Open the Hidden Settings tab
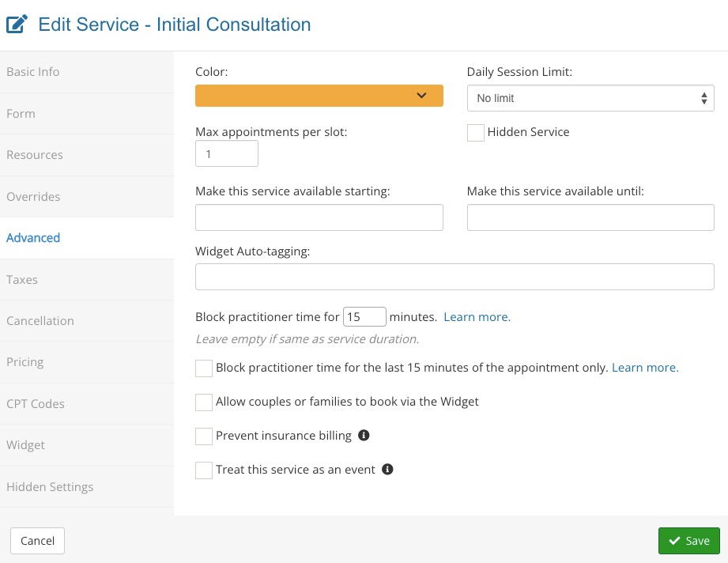This screenshot has width=728, height=563. [x=50, y=487]
